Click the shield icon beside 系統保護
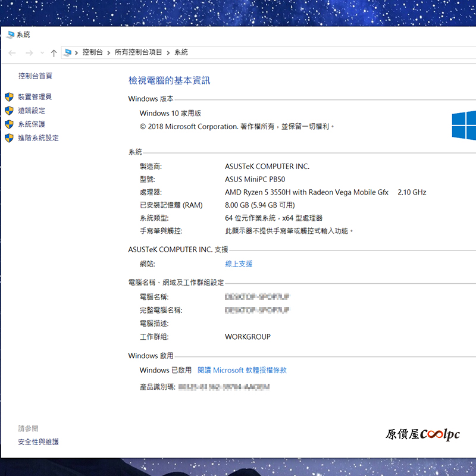 pyautogui.click(x=9, y=124)
